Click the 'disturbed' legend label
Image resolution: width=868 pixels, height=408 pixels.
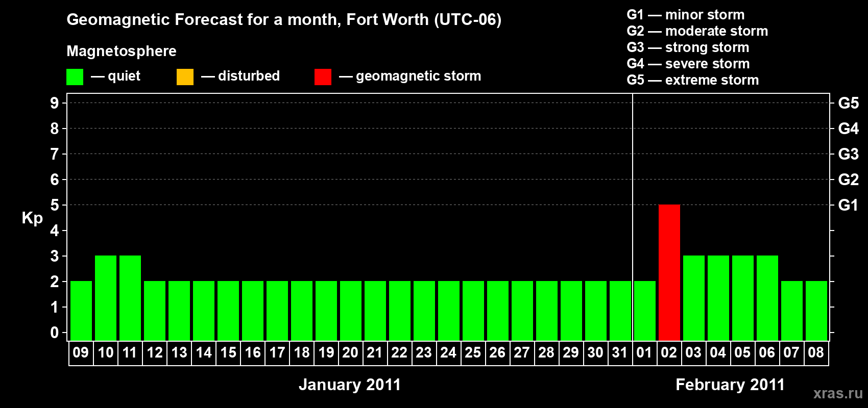click(249, 76)
